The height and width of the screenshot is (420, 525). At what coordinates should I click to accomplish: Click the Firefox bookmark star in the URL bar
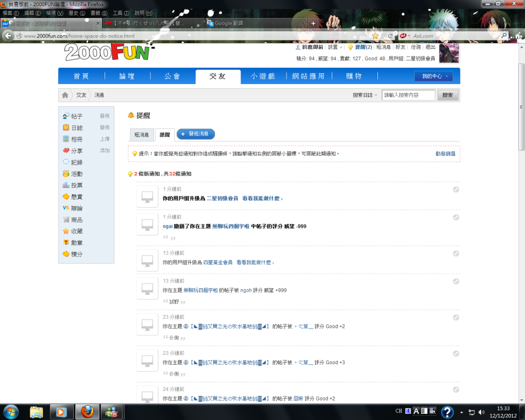[375, 36]
